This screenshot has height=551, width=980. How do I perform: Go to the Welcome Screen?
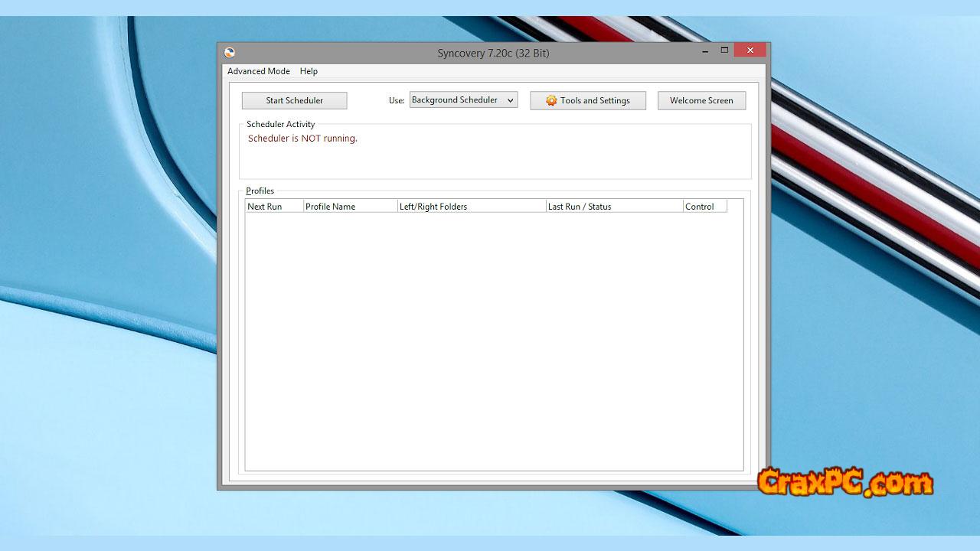701,100
